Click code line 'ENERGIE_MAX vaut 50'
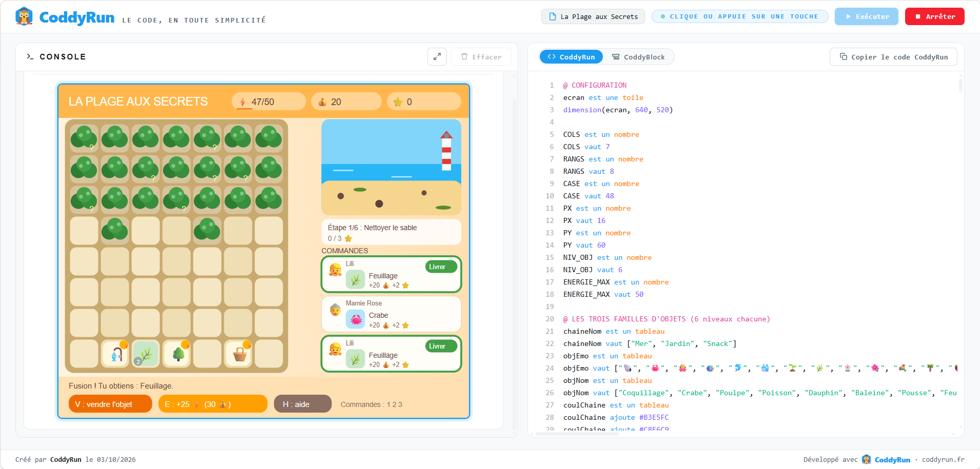The image size is (980, 469). click(x=603, y=294)
